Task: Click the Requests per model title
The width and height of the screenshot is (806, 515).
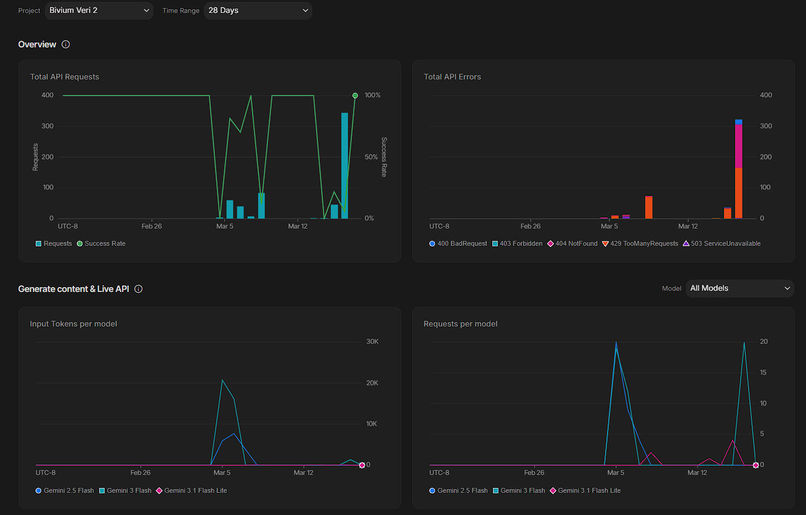Action: (461, 324)
